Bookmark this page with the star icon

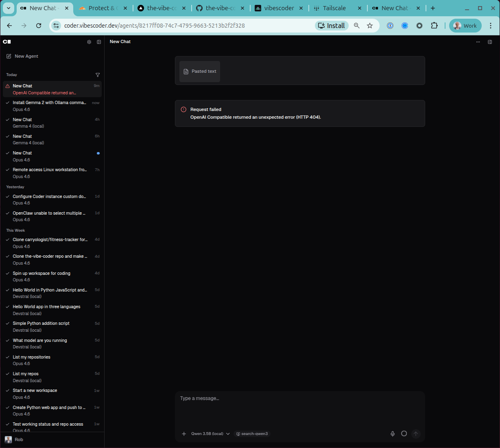click(x=370, y=26)
